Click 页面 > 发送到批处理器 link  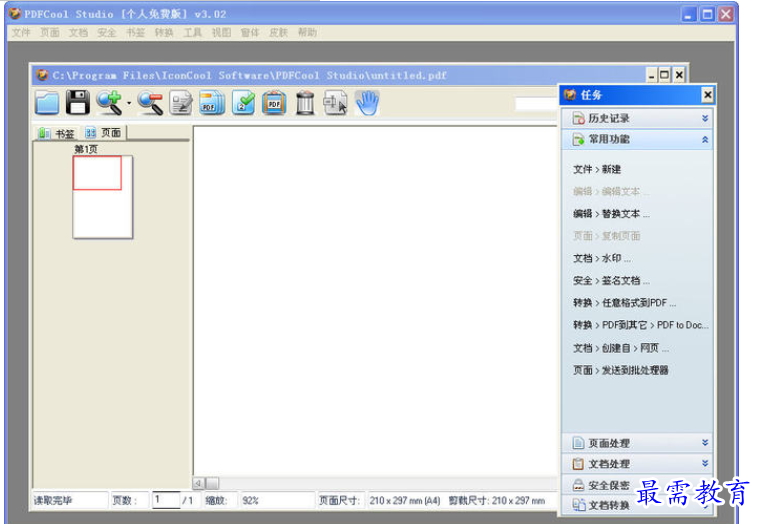point(621,370)
